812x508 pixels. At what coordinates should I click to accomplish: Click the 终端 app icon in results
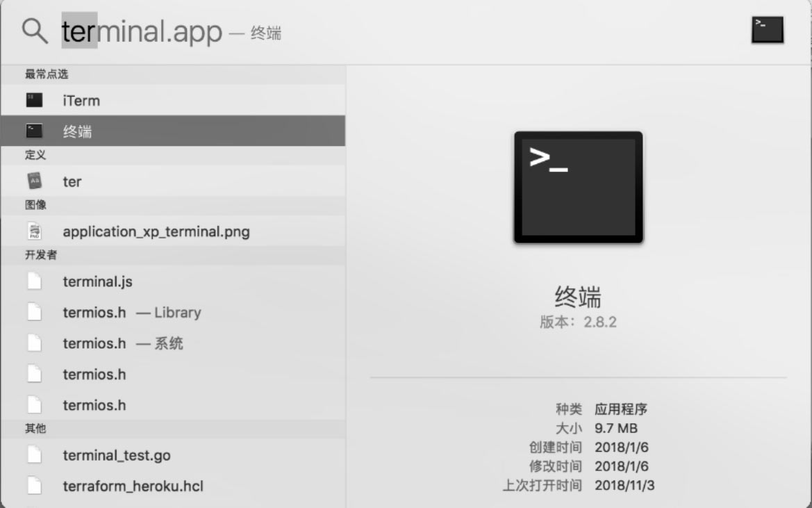(34, 131)
